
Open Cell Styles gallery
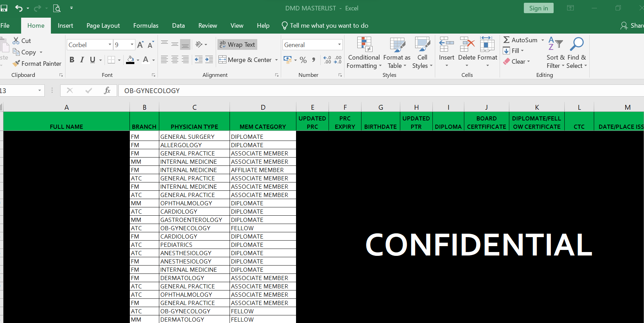coord(422,53)
